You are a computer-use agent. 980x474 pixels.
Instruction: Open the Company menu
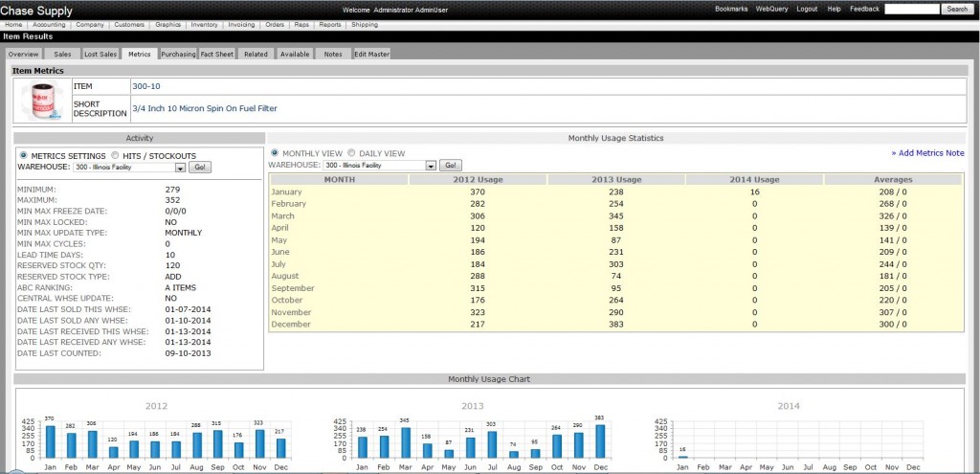pos(90,25)
